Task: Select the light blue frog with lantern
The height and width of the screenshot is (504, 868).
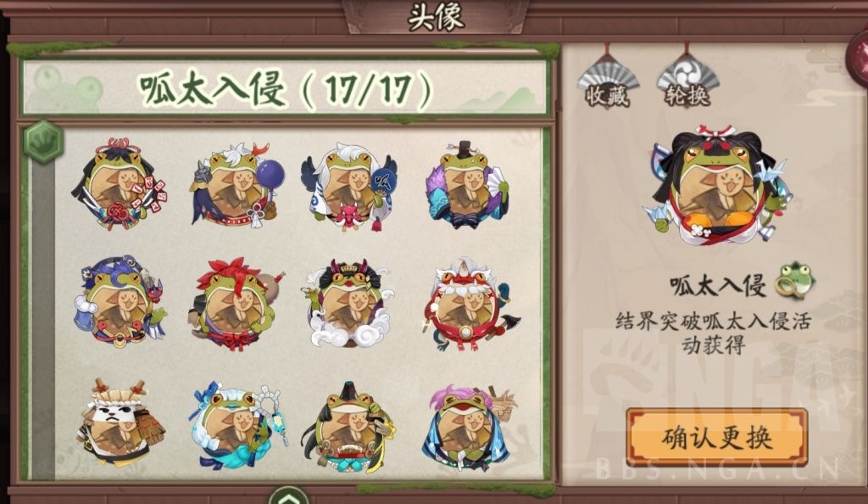Action: [239, 424]
